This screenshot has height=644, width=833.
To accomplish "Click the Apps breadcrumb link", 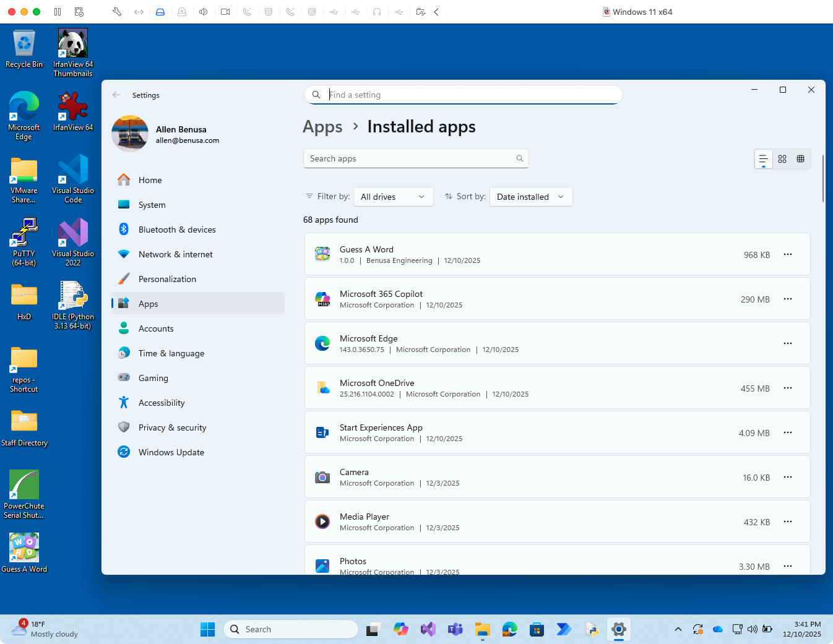I will coord(322,127).
